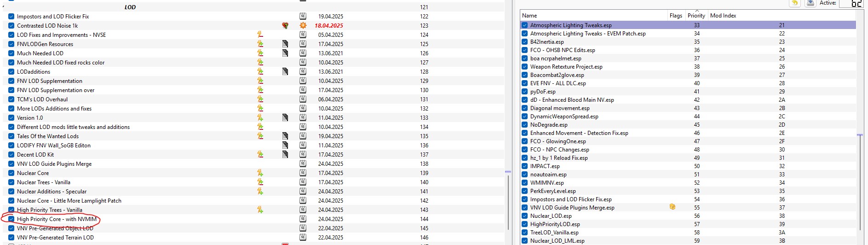Image resolution: width=868 pixels, height=245 pixels.
Task: Click mod index 2A of Enhanced Blood plugin
Action: click(782, 100)
